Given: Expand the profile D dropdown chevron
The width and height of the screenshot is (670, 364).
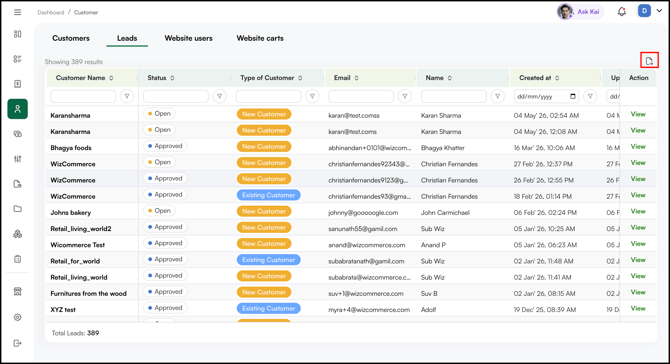Looking at the screenshot, I should point(659,11).
